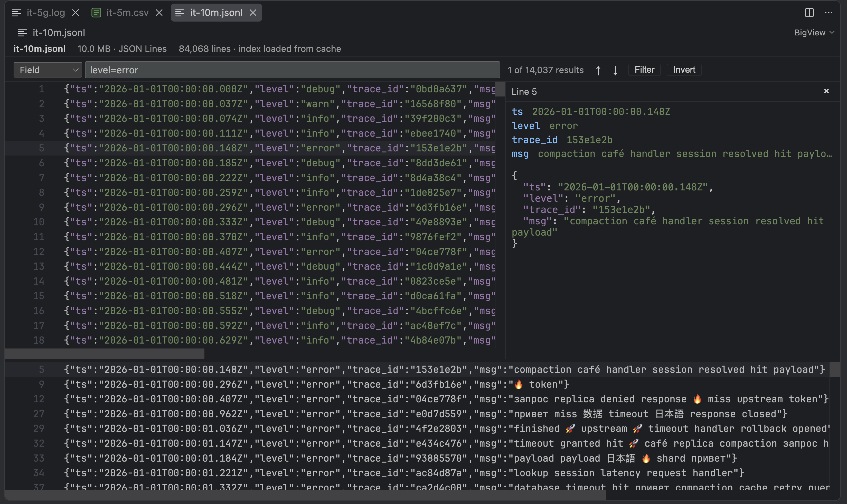Select result line 5 in the results pane

click(x=417, y=370)
